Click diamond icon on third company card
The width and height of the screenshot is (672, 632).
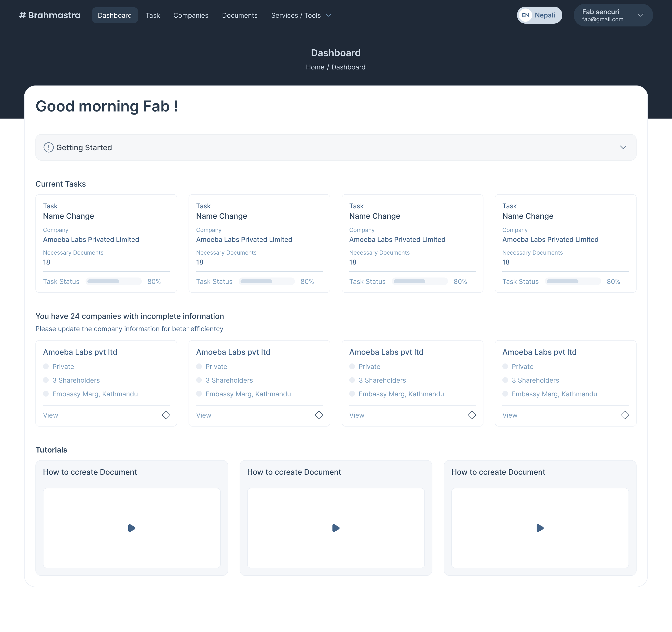coord(472,415)
